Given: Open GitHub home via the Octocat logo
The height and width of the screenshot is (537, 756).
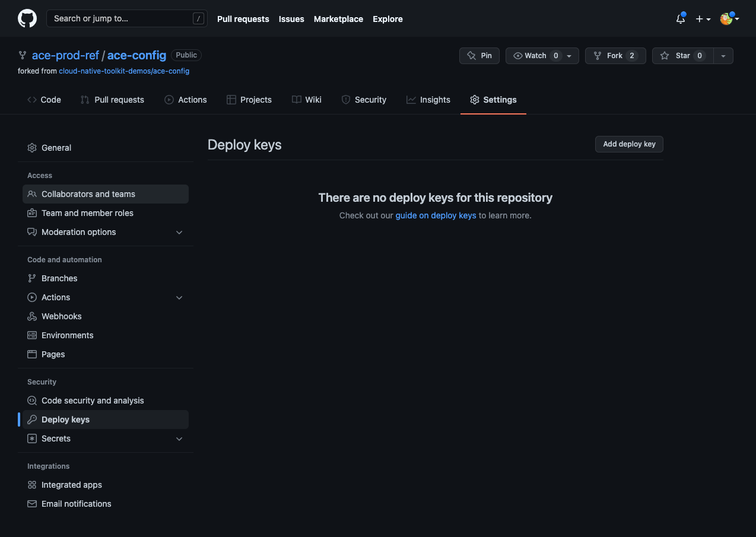Looking at the screenshot, I should point(27,18).
